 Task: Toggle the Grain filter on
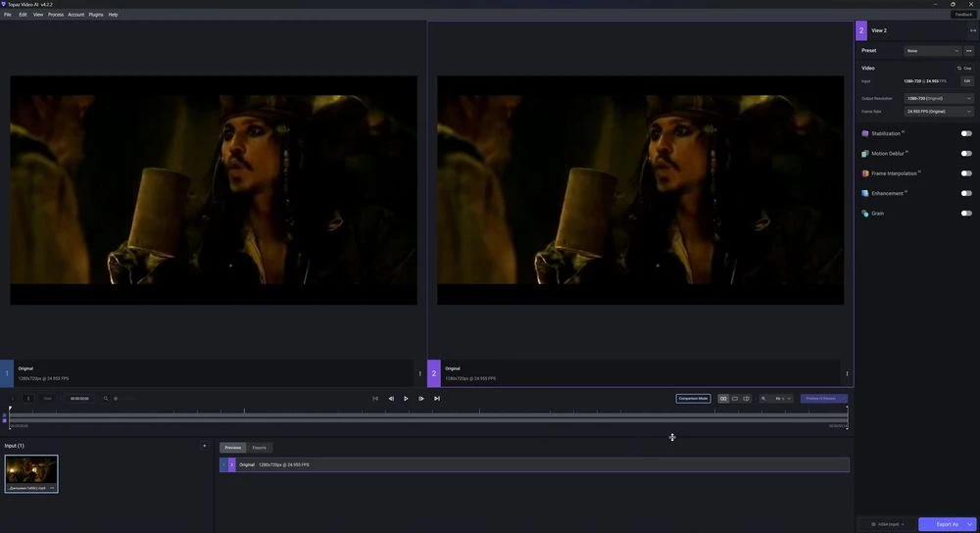tap(966, 214)
